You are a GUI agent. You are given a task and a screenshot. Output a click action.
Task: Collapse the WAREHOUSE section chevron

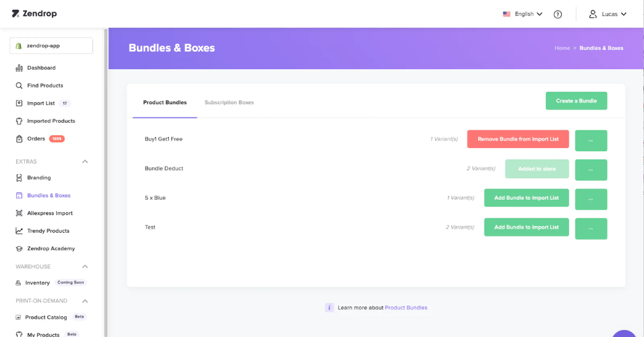[x=85, y=267]
